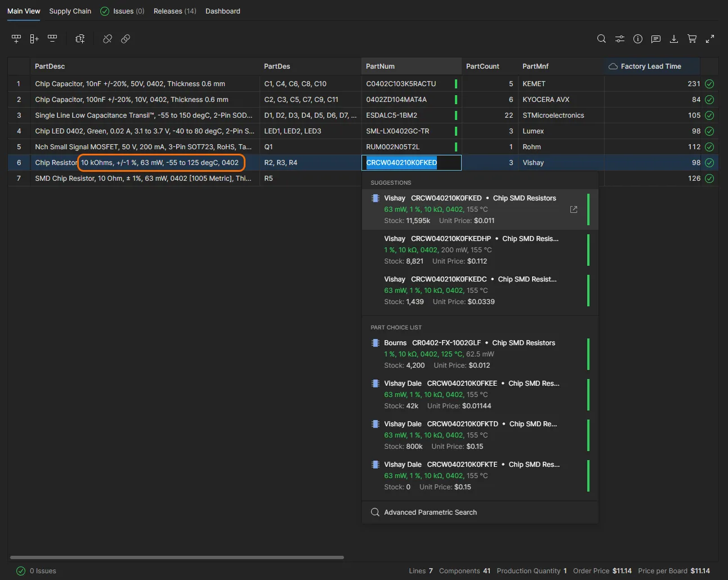Open the shopping cart icon
This screenshot has width=728, height=580.
(692, 39)
